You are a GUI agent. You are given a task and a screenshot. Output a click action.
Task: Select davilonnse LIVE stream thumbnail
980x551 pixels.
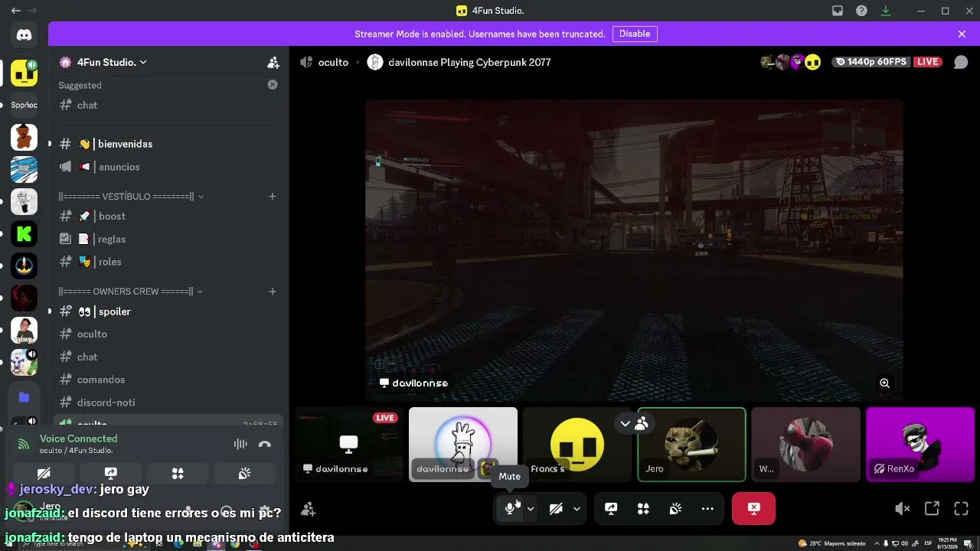(x=349, y=445)
